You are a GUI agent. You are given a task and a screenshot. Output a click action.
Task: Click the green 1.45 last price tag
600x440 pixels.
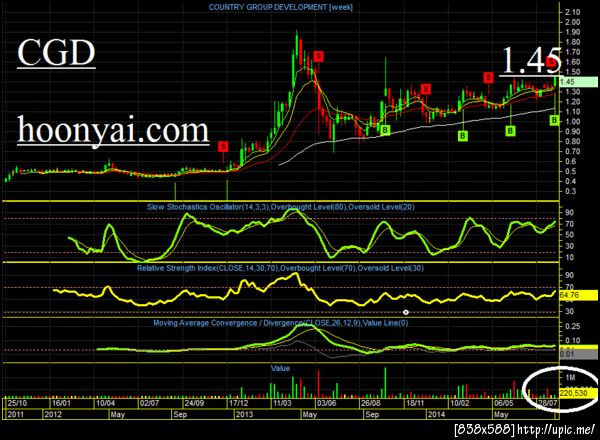click(579, 82)
